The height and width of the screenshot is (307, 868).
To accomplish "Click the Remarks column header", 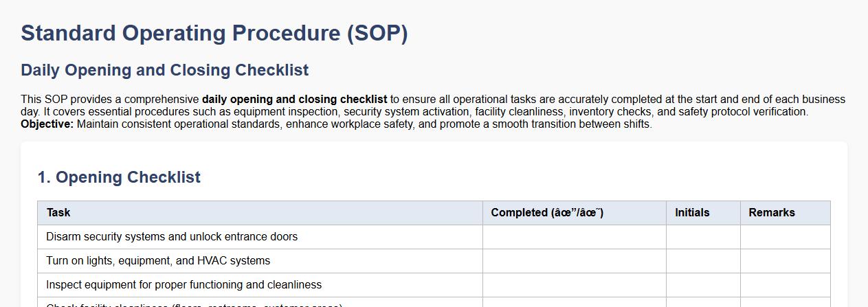I will coord(771,213).
